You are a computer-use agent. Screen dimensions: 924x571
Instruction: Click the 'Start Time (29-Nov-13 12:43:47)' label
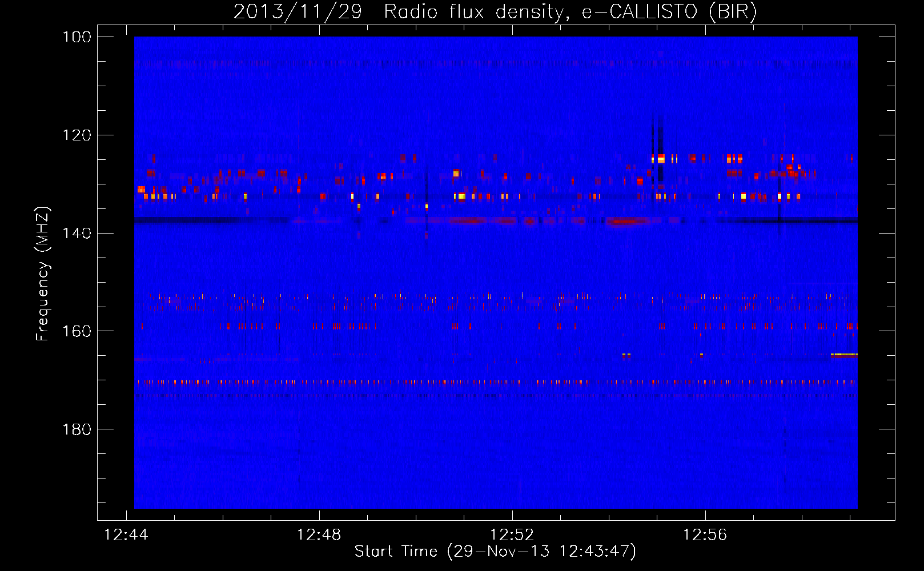(x=495, y=552)
